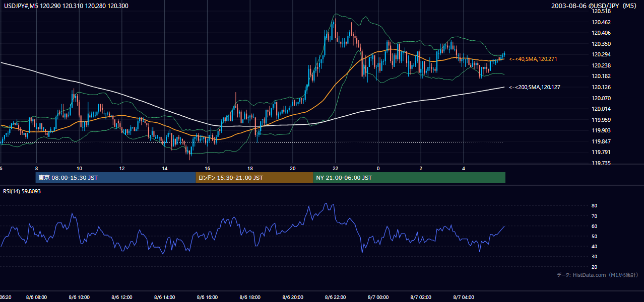Click the 8/6 18:00 time axis label
This screenshot has width=644, height=302.
[x=250, y=297]
